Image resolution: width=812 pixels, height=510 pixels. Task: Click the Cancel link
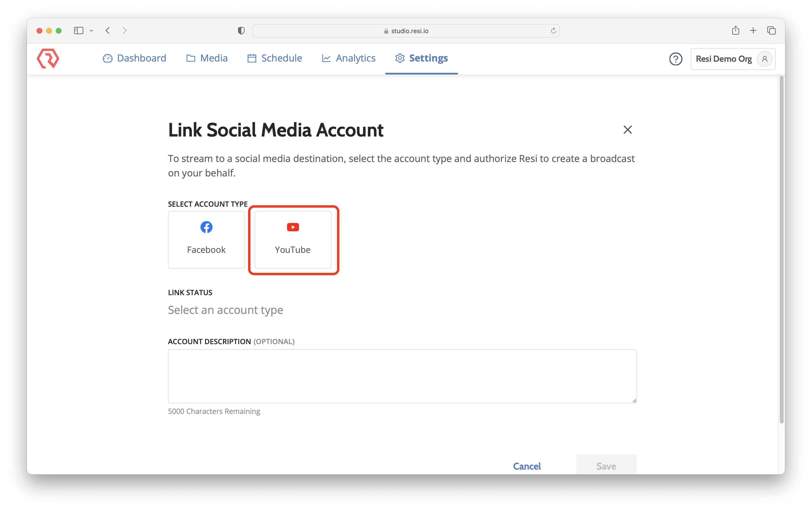[527, 466]
